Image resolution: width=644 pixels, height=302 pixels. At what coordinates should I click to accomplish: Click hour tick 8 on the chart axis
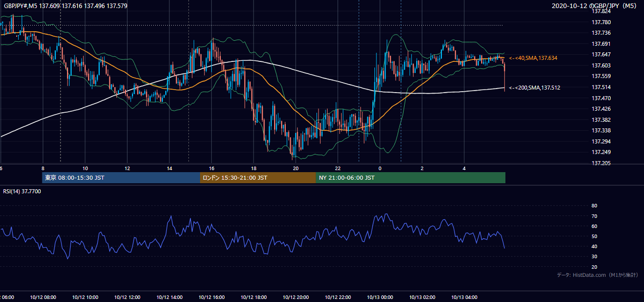pos(43,169)
